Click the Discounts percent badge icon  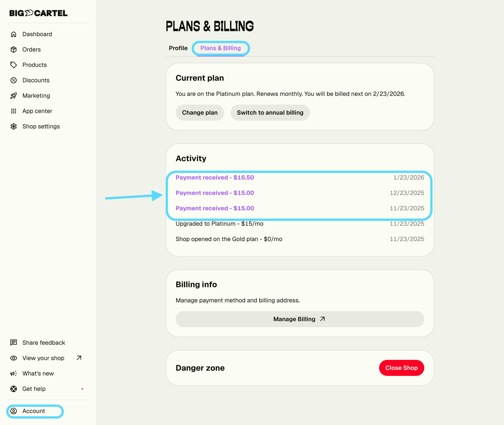[14, 80]
